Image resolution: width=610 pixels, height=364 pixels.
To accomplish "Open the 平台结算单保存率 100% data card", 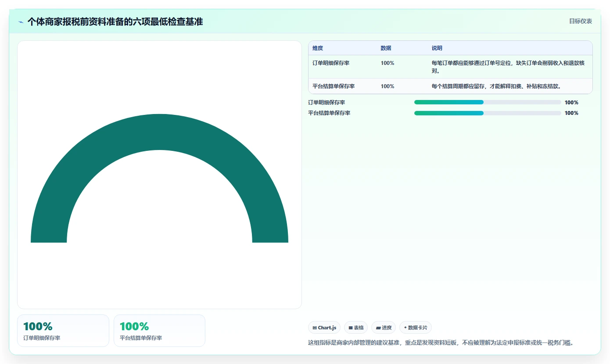I will (159, 331).
